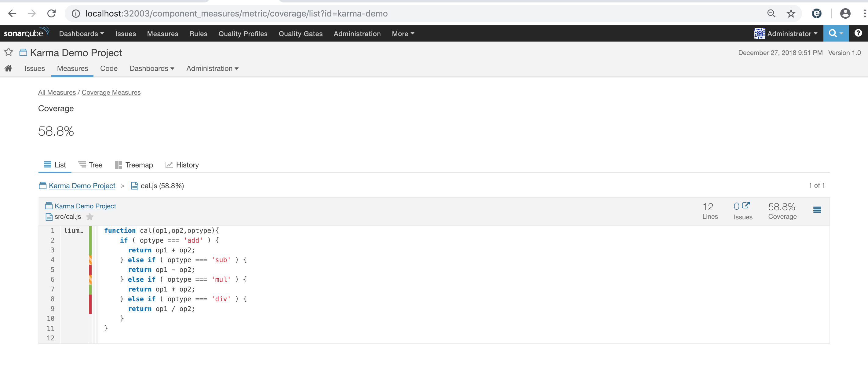Screen dimensions: 868x374
Task: Click the Karma Demo Project breadcrumb link
Action: pos(82,186)
